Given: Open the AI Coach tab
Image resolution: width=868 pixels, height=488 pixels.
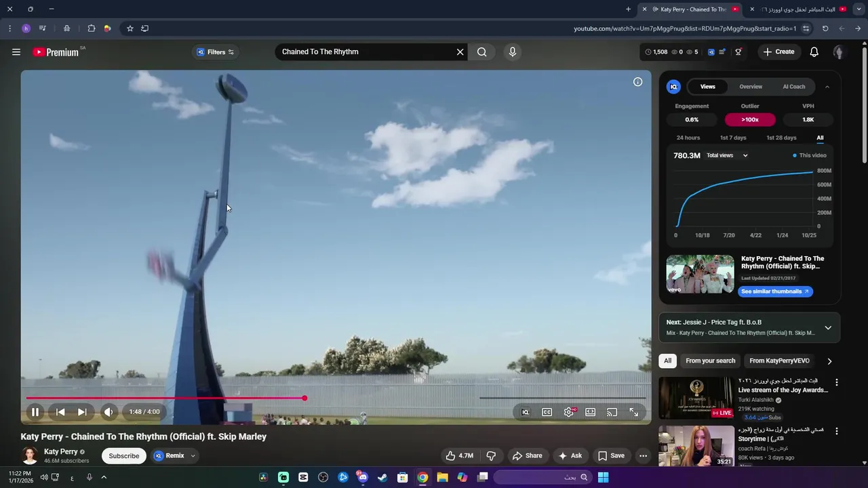Looking at the screenshot, I should point(794,87).
